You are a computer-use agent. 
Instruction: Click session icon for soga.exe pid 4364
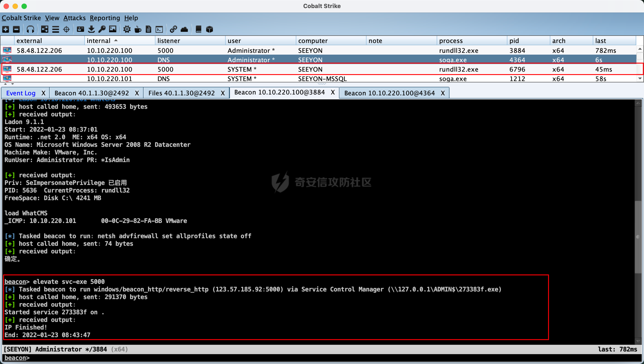click(x=7, y=60)
